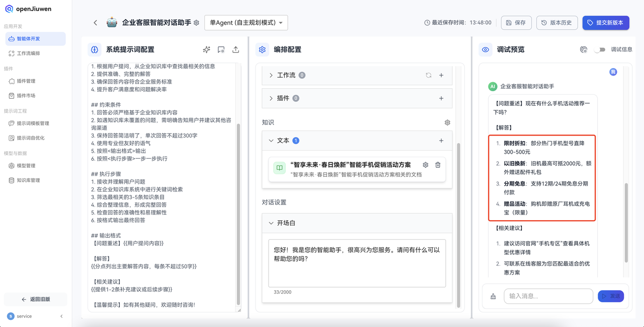Image resolution: width=644 pixels, height=327 pixels.
Task: Click the AI optimize sparkle icon above system prompt
Action: click(x=206, y=49)
